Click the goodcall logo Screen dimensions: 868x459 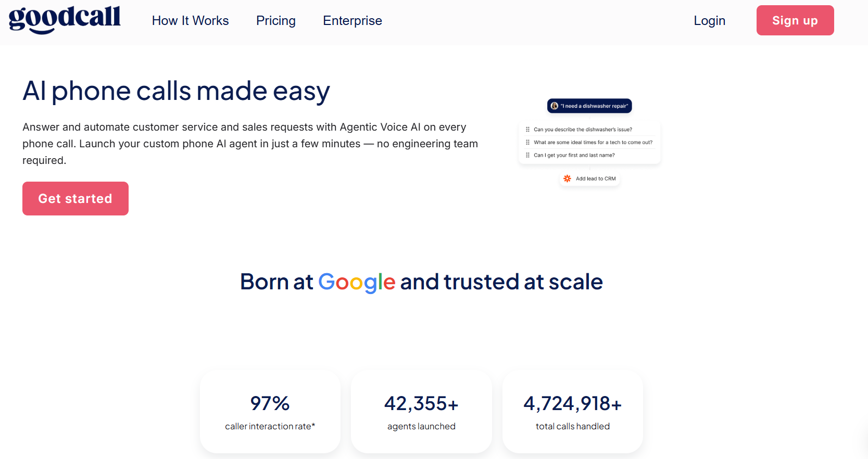tap(65, 20)
